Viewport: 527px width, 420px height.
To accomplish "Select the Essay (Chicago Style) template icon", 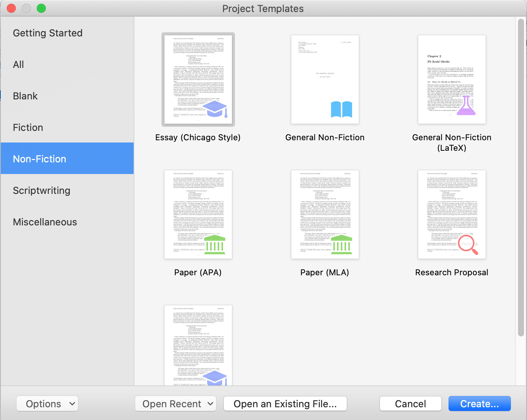I will pyautogui.click(x=198, y=79).
